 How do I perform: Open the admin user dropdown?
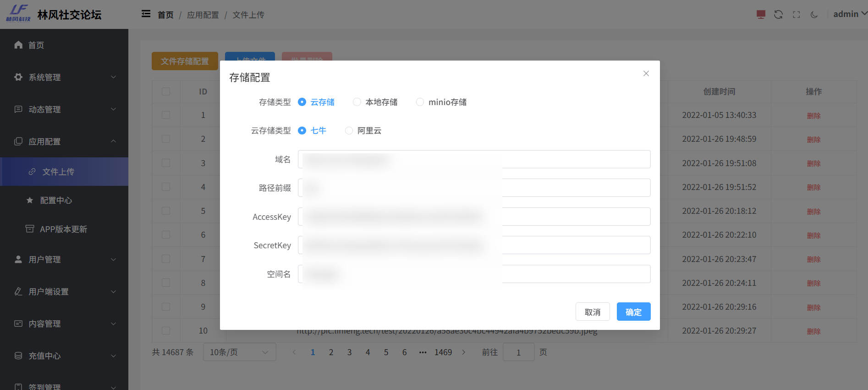pyautogui.click(x=850, y=14)
